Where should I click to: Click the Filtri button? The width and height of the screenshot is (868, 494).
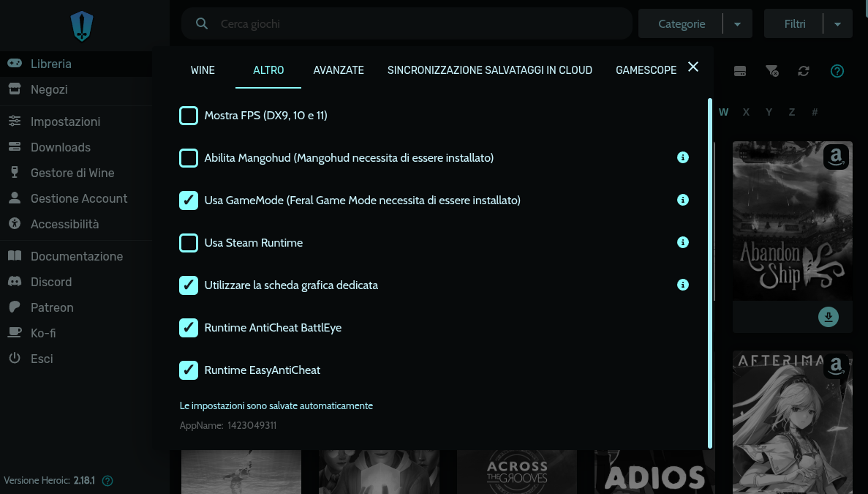[x=794, y=24]
